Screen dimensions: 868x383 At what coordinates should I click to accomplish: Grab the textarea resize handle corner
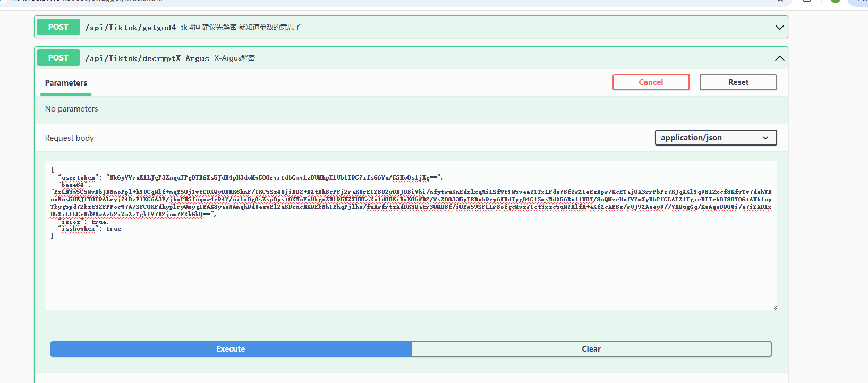(774, 307)
